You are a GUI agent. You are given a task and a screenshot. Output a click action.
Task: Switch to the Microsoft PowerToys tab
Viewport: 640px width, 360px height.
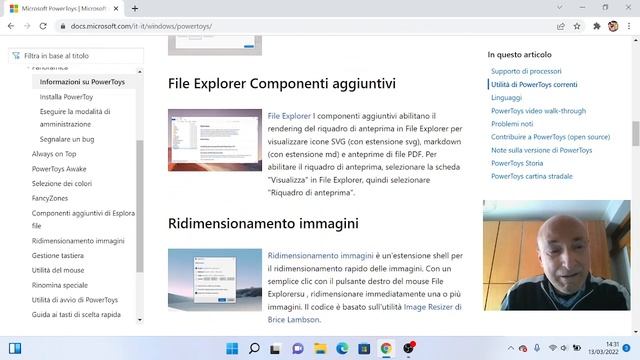tap(63, 8)
